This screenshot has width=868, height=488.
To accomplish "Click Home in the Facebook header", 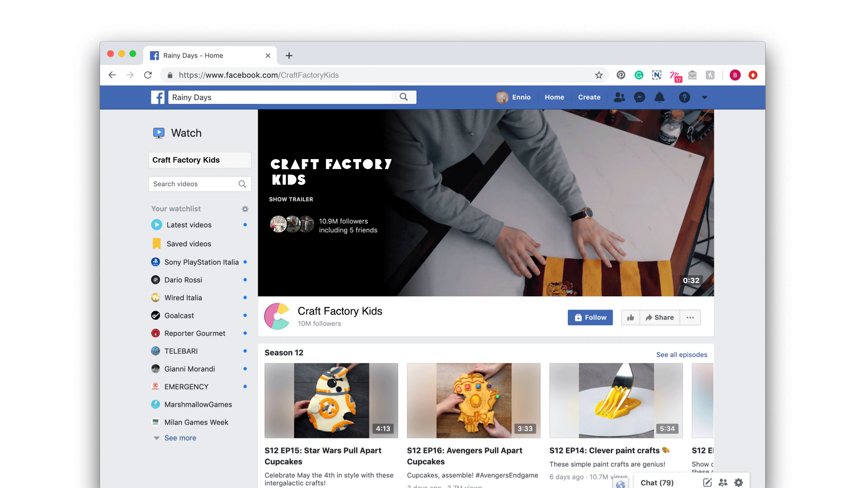I will (554, 97).
